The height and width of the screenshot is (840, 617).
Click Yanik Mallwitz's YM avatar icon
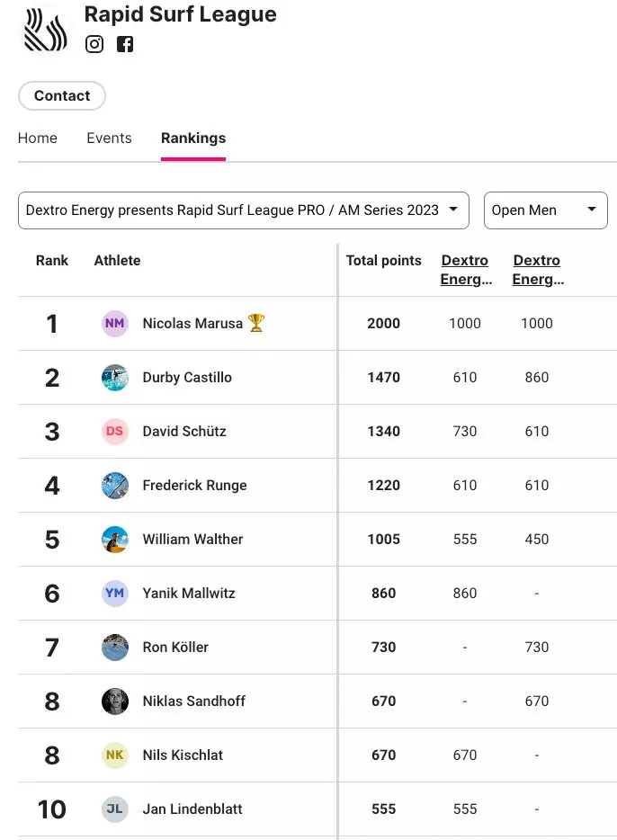coord(114,594)
